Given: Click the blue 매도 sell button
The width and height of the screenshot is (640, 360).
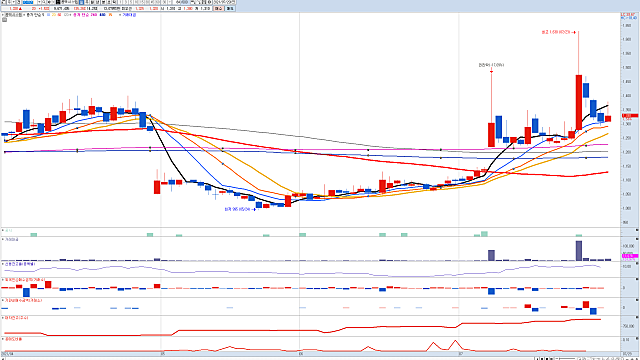Looking at the screenshot, I should [x=230, y=8].
